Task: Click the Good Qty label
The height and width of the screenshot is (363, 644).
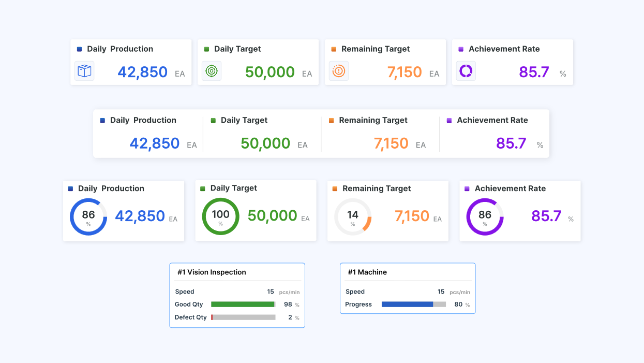Action: pos(189,304)
